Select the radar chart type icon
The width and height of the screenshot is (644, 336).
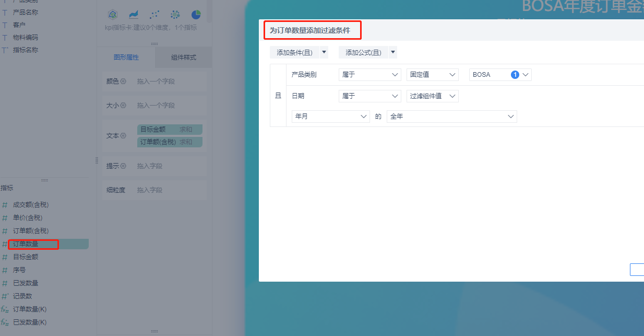point(113,15)
